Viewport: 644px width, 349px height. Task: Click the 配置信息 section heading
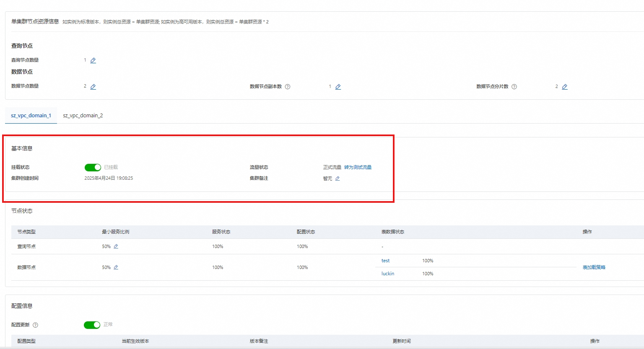(22, 306)
